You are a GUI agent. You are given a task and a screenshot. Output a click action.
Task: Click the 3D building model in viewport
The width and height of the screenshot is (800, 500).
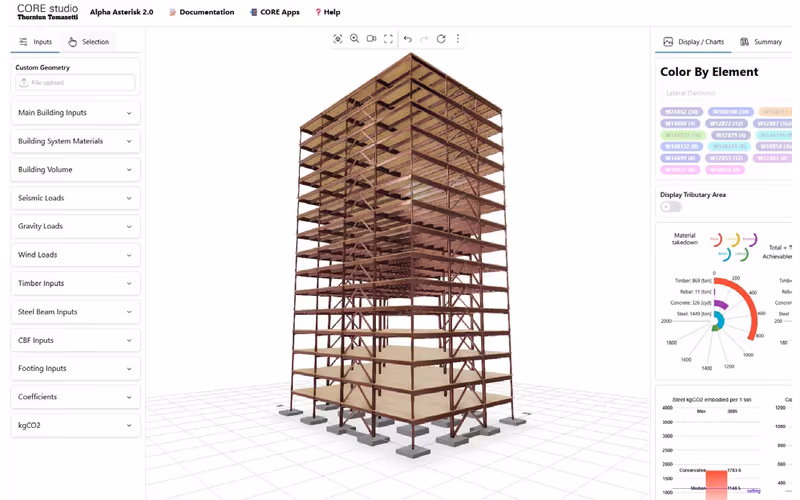coord(403,255)
